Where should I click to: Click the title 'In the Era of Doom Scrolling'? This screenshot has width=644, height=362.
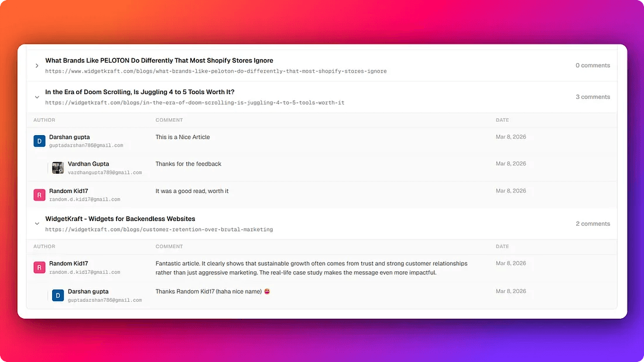(x=140, y=92)
